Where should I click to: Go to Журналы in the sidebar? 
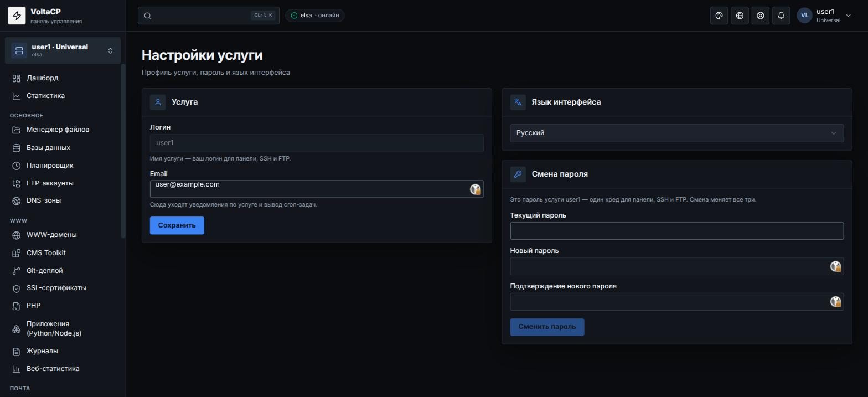[63, 351]
